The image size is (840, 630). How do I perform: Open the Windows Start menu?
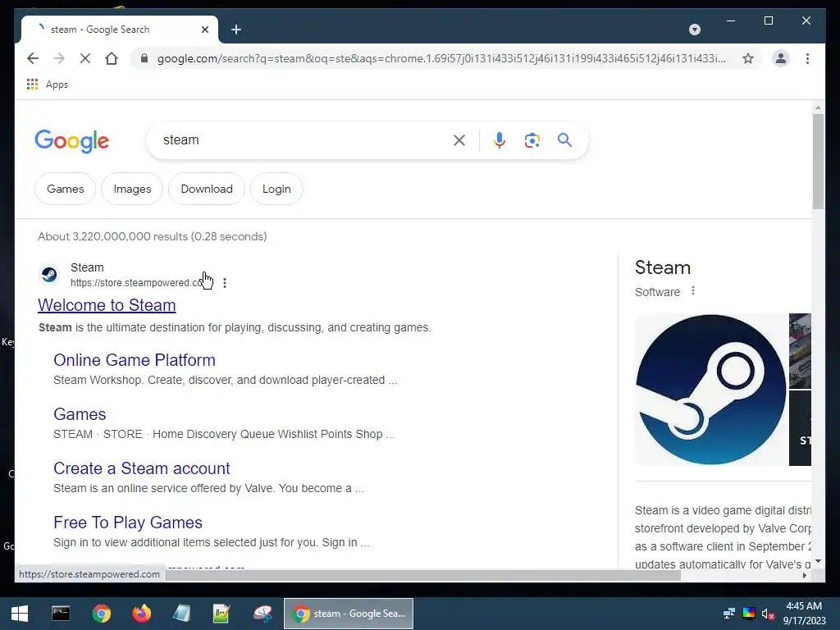pyautogui.click(x=20, y=614)
